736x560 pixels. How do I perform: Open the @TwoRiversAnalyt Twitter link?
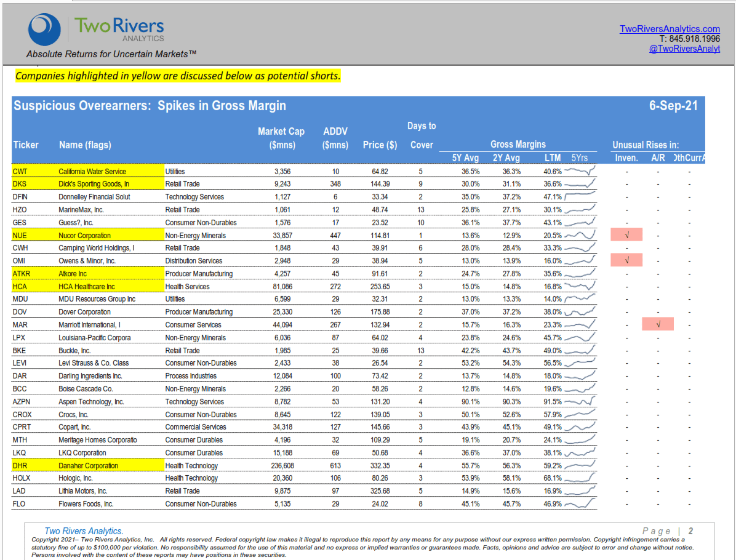point(684,49)
